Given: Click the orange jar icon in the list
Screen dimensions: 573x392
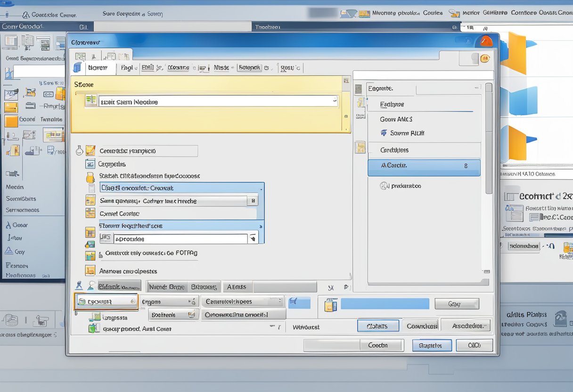Looking at the screenshot, I should pyautogui.click(x=90, y=177).
